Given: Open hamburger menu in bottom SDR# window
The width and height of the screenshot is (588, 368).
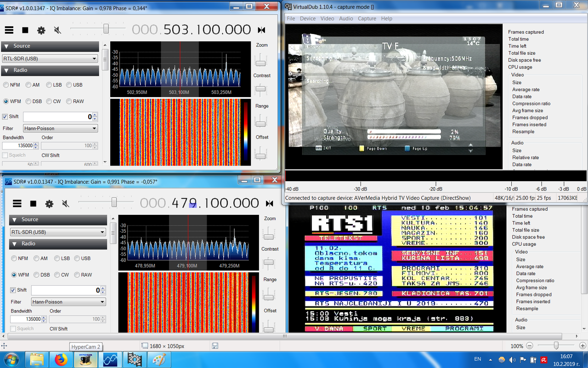Looking at the screenshot, I should pyautogui.click(x=17, y=203).
